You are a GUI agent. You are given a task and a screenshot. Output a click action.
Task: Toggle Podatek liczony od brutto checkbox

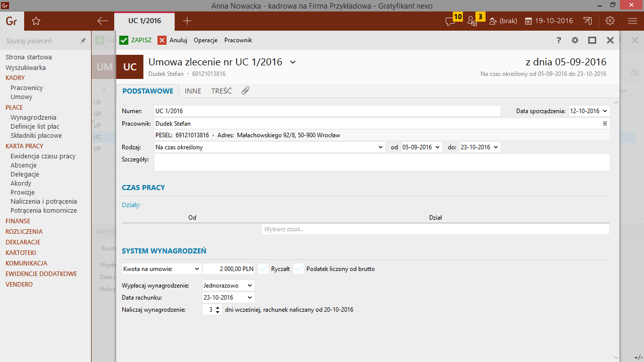(299, 269)
